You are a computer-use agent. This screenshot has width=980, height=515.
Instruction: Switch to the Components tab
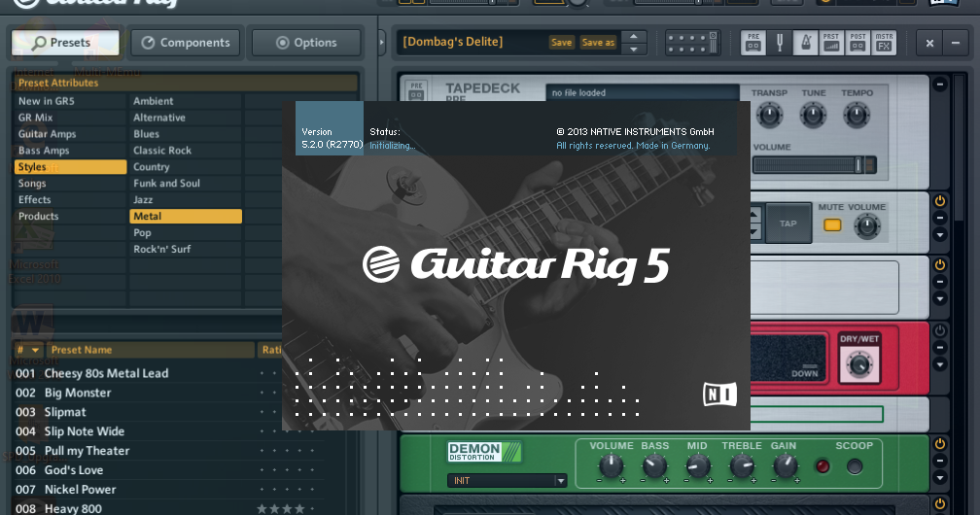click(x=186, y=43)
